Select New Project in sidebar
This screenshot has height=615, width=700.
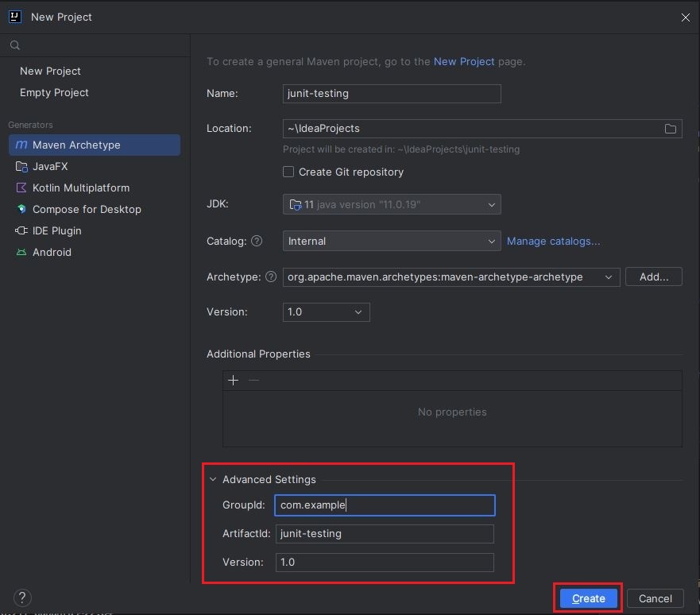pyautogui.click(x=50, y=71)
